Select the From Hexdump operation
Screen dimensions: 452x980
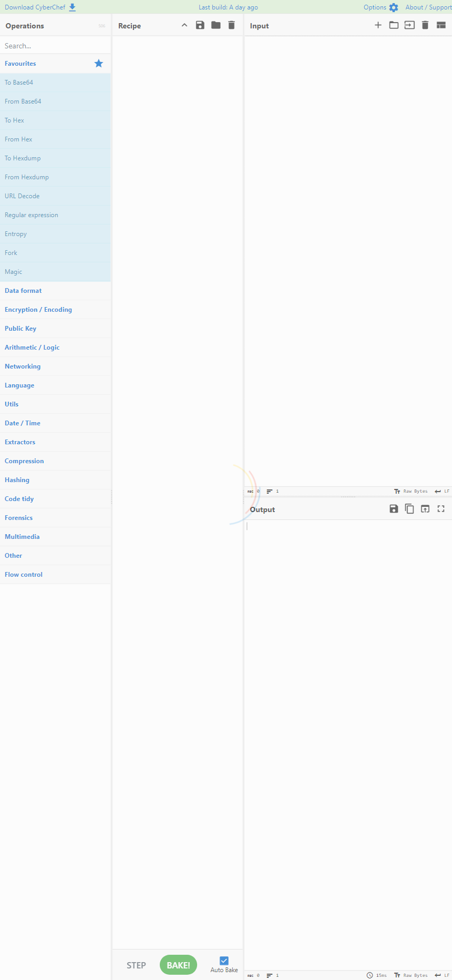55,177
